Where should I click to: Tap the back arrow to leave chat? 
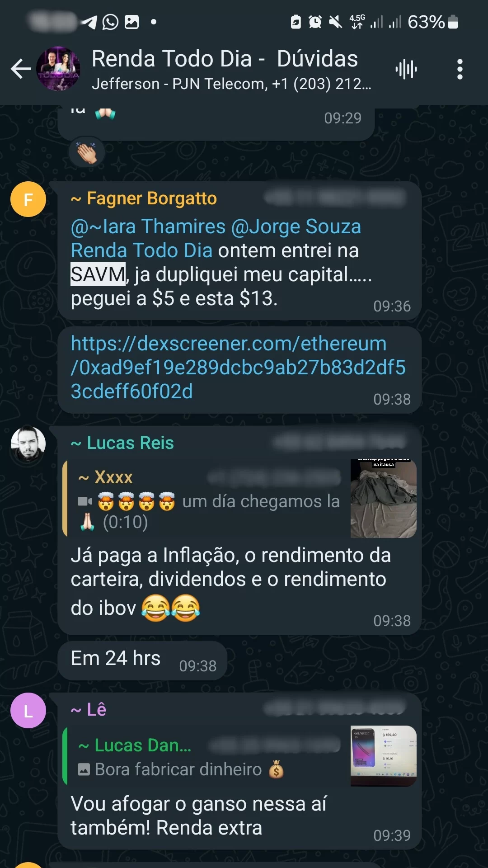pyautogui.click(x=21, y=69)
